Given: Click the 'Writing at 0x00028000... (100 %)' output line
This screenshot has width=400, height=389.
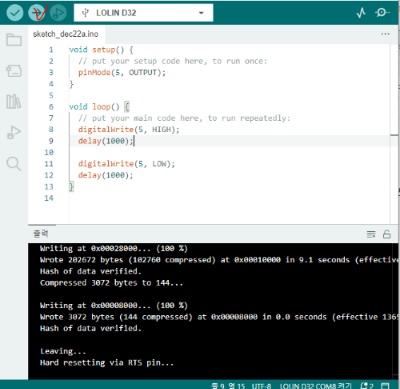Looking at the screenshot, I should (114, 249).
